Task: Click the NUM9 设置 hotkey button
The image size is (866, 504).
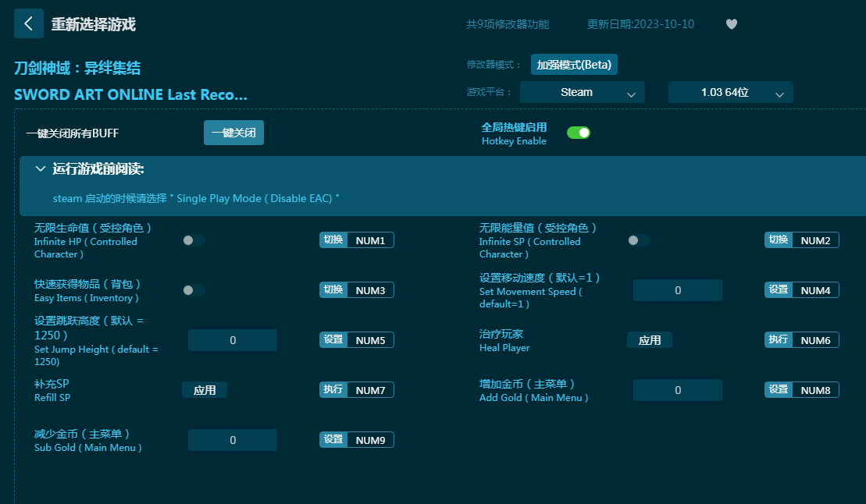Action: (356, 440)
